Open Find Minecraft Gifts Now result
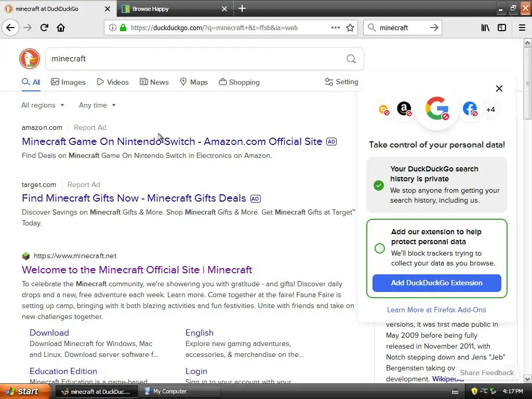This screenshot has height=399, width=532. pyautogui.click(x=134, y=198)
